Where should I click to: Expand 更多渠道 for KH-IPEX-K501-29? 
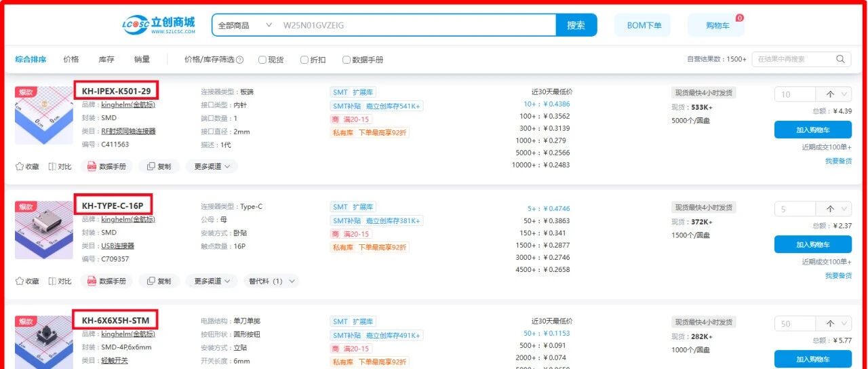pos(212,166)
